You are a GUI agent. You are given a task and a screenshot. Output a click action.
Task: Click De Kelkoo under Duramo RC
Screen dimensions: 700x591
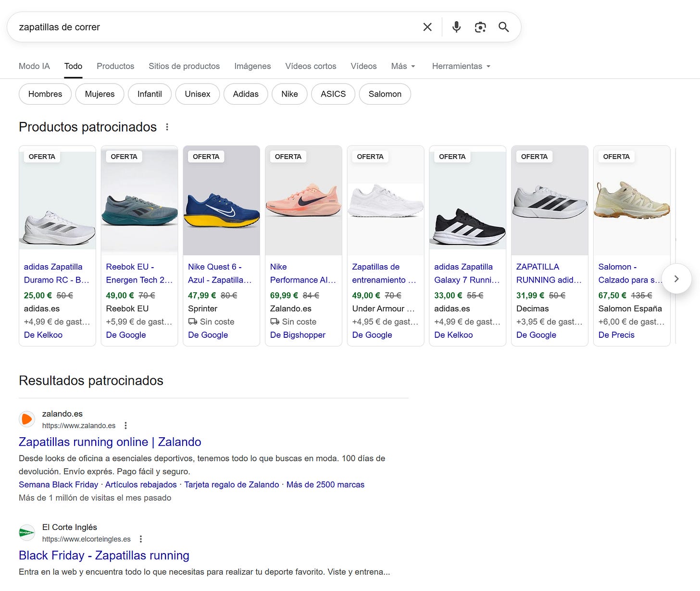click(x=43, y=335)
